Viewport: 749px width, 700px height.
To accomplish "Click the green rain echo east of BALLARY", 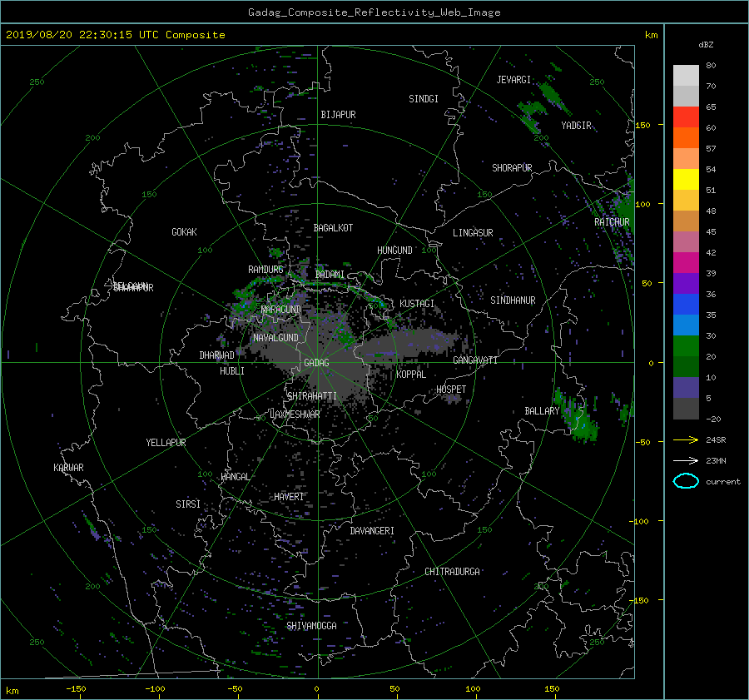I will [578, 415].
